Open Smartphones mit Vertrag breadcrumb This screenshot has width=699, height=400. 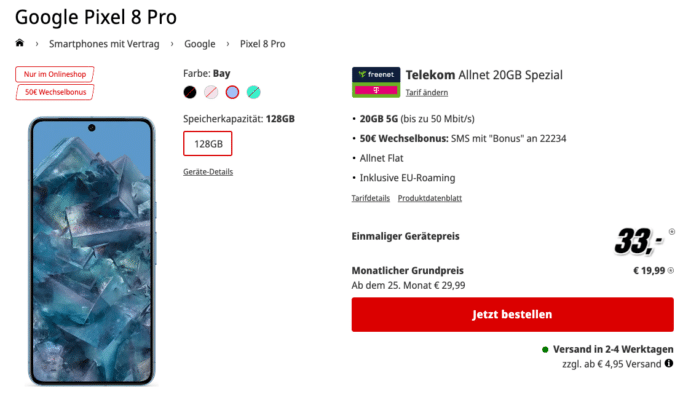[x=104, y=44]
